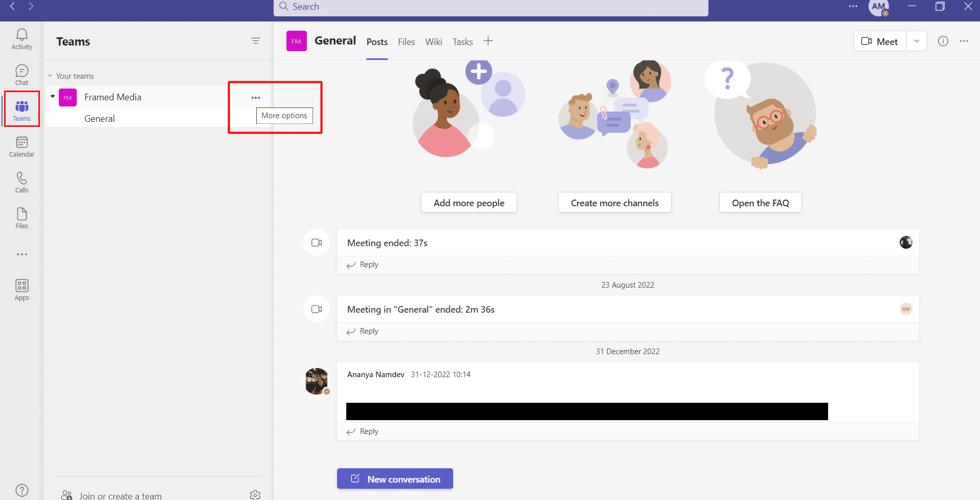Click UU participant avatar on meeting post

click(906, 309)
